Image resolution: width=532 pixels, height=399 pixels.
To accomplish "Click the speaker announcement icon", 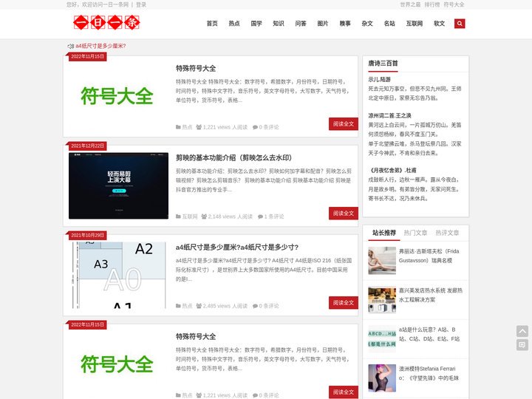I will click(71, 46).
